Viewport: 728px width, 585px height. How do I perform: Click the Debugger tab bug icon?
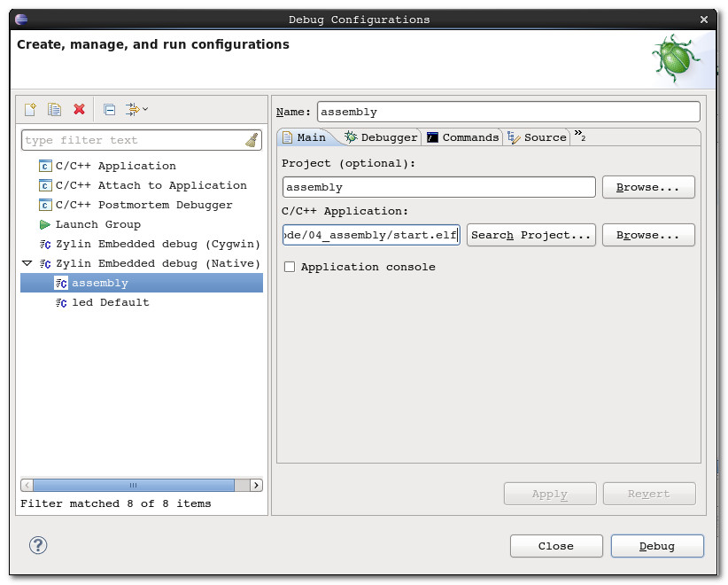[351, 137]
